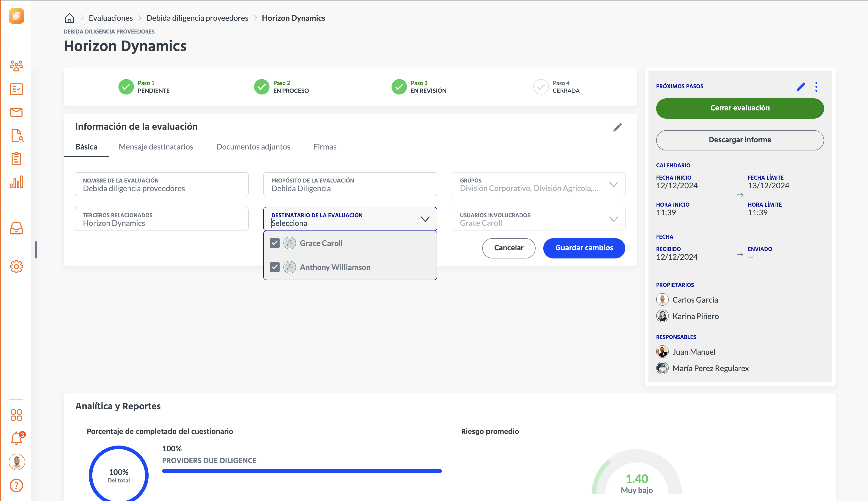Click the Cancelar button

point(509,248)
